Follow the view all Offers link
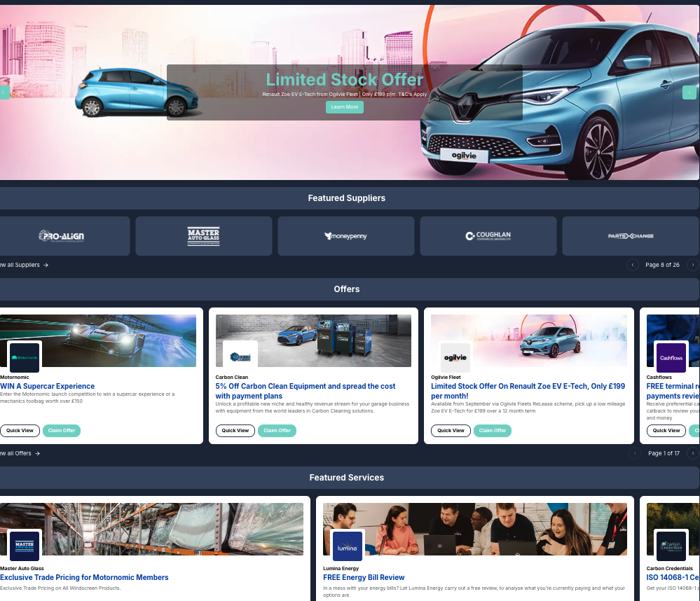The width and height of the screenshot is (700, 601). tap(20, 453)
